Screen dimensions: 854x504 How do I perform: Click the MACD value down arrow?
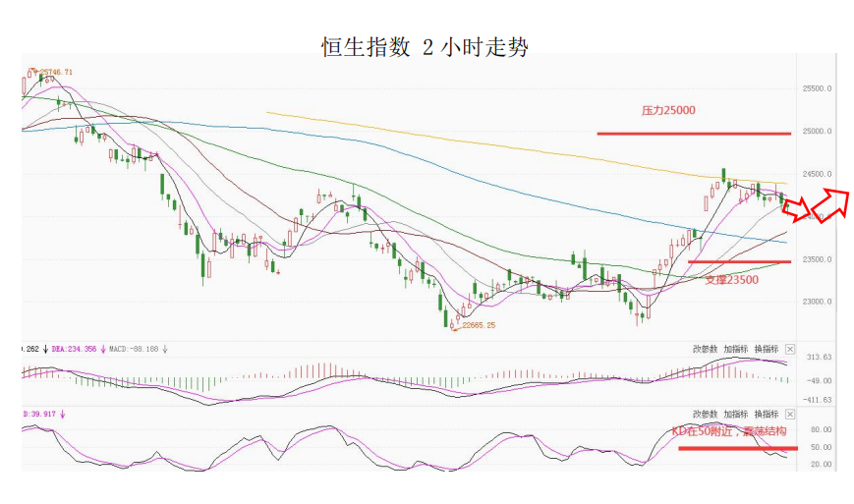point(165,349)
